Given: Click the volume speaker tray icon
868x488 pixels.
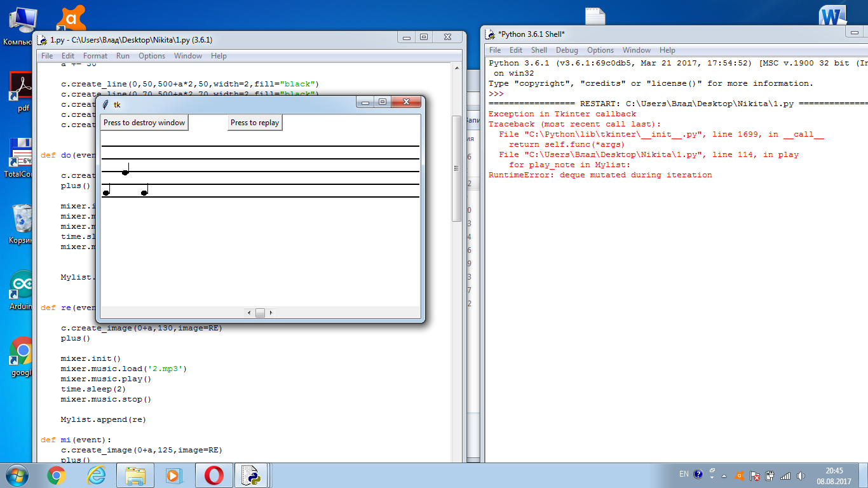Looking at the screenshot, I should click(801, 475).
